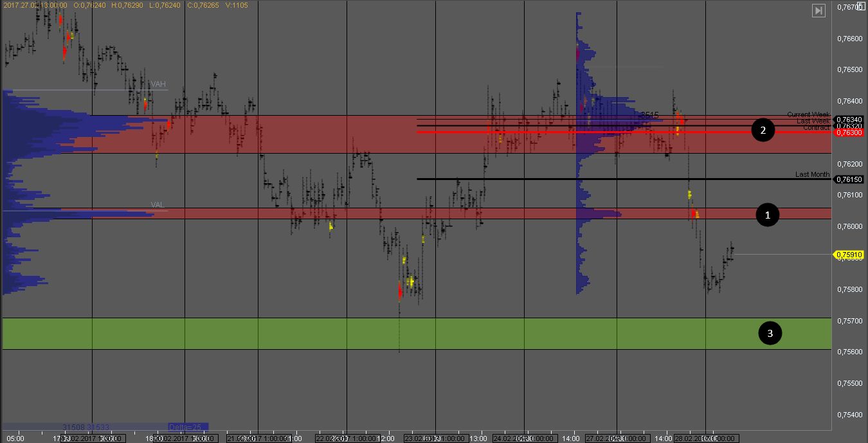Click the black circle marker numbered 2
The image size is (868, 443).
763,131
